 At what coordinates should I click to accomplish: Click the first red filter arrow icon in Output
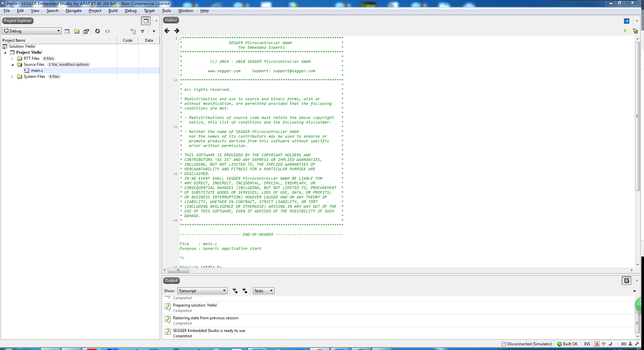tap(235, 291)
